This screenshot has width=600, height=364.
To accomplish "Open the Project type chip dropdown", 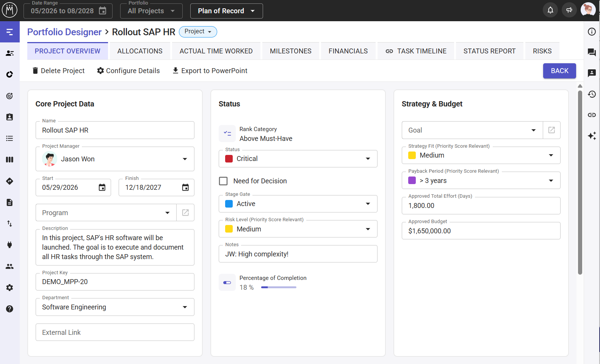I will click(198, 32).
